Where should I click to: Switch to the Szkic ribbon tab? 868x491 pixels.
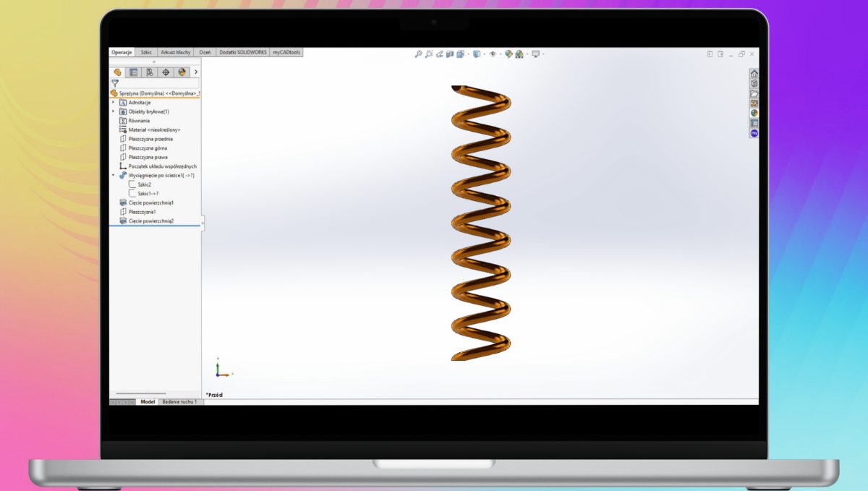[147, 52]
